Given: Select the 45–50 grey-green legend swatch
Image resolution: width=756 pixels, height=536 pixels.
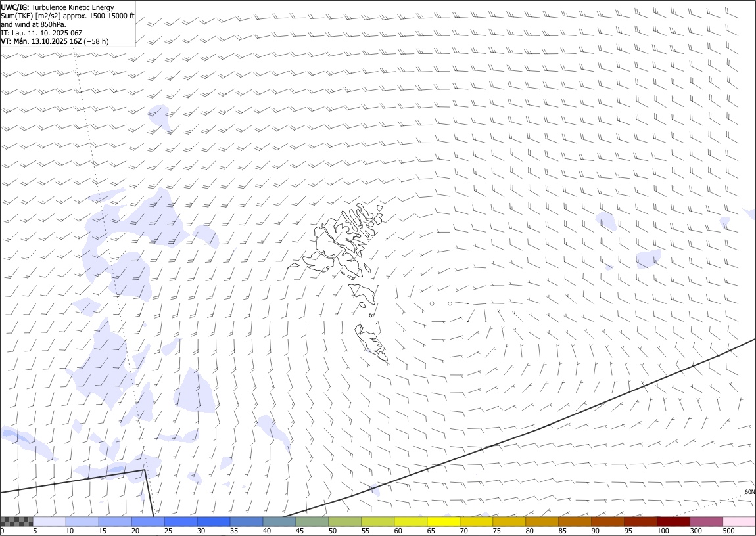Looking at the screenshot, I should point(312,522).
